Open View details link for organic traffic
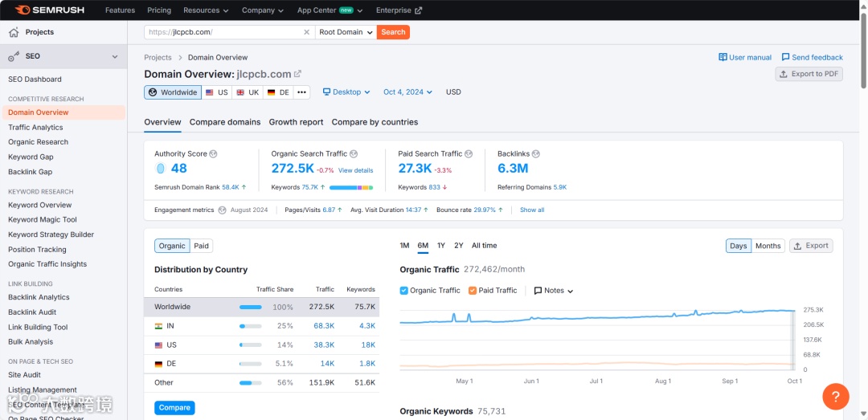868x420 pixels. [356, 170]
